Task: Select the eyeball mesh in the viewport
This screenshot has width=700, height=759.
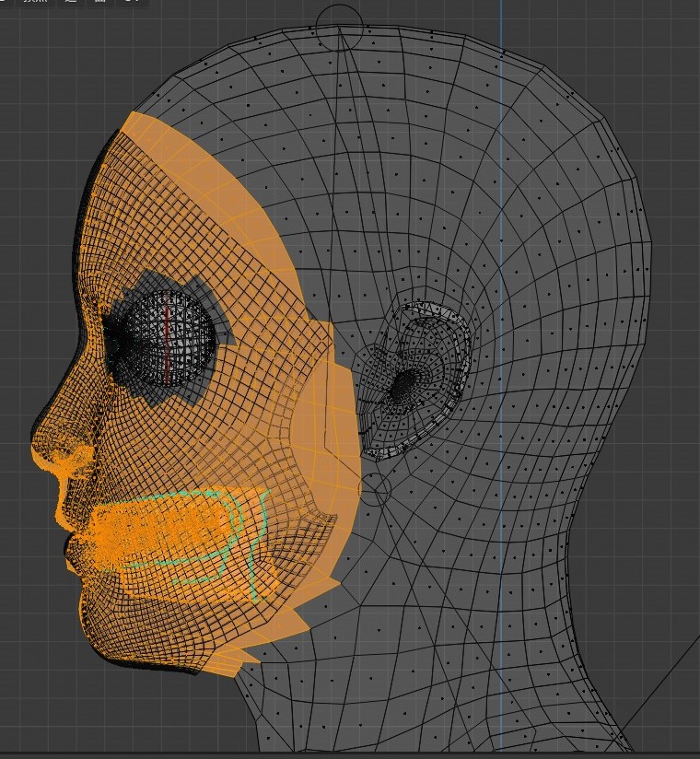Action: tap(166, 338)
